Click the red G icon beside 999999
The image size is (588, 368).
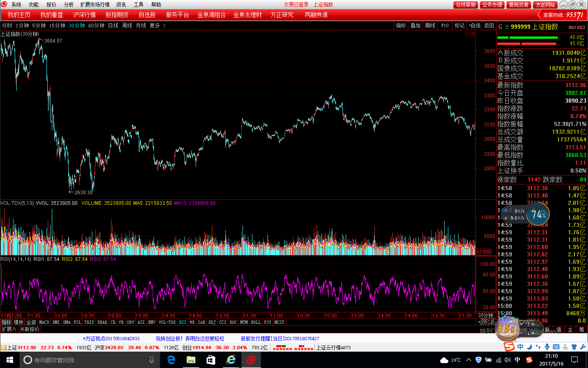[500, 27]
